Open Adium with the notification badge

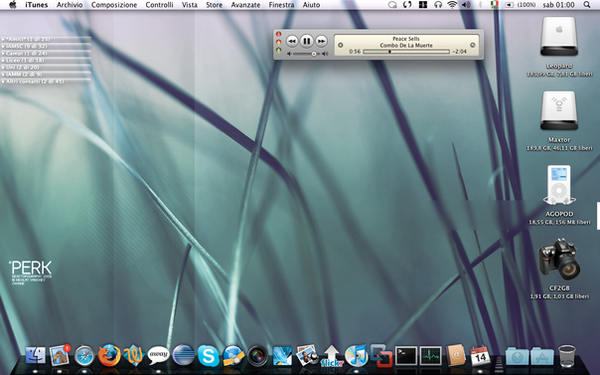coord(60,355)
